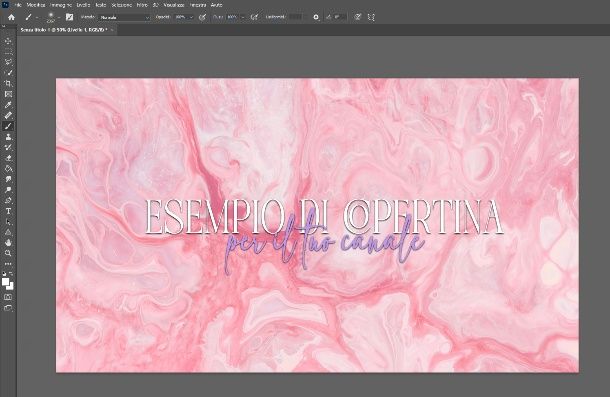Swap foreground and background colors
Screen dimensions: 610x397
11,274
